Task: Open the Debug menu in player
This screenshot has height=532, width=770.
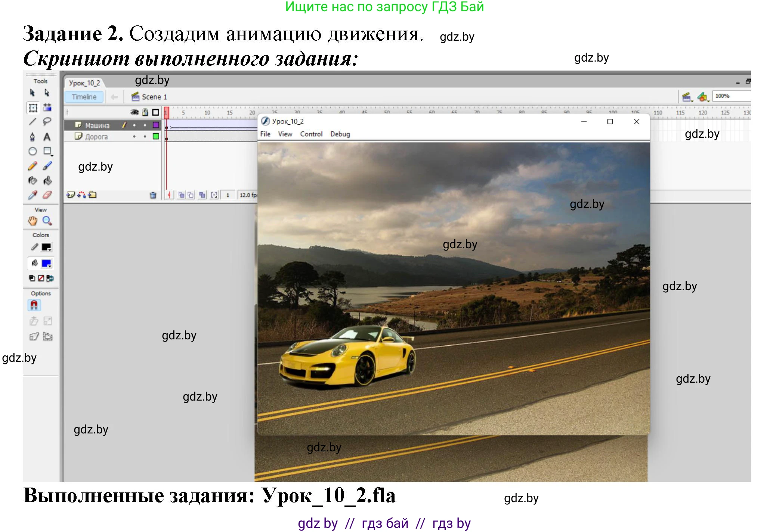Action: pyautogui.click(x=340, y=134)
